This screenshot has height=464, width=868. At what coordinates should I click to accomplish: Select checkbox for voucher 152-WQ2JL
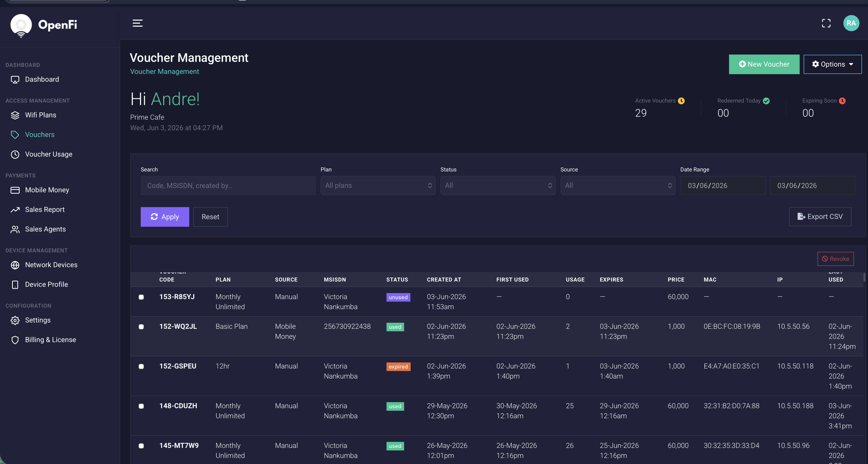141,327
